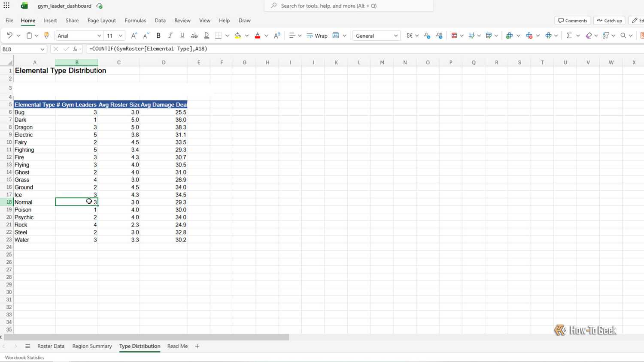The image size is (644, 362).
Task: Click the Format as Table icon
Action: click(x=489, y=36)
